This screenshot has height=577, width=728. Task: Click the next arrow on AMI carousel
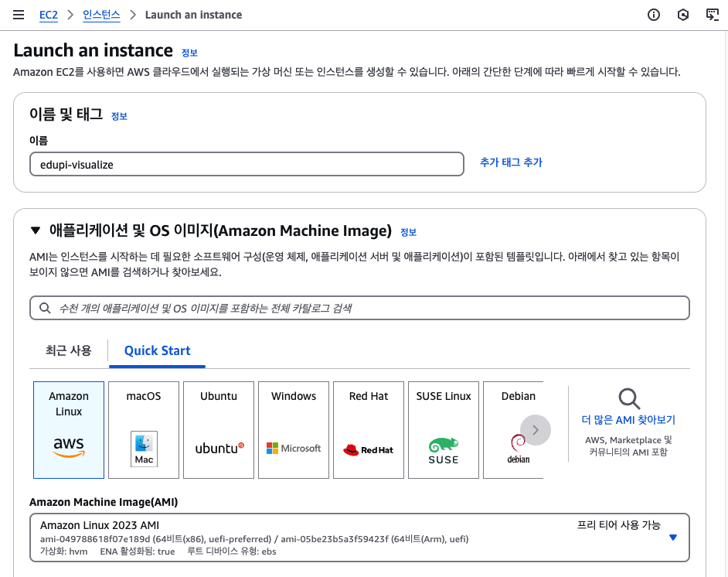[536, 430]
